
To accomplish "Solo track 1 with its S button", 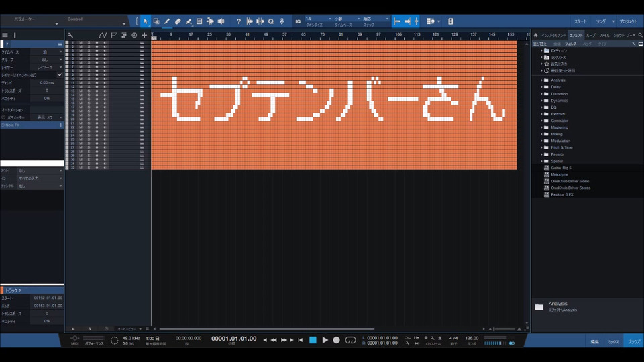I will pos(89,42).
